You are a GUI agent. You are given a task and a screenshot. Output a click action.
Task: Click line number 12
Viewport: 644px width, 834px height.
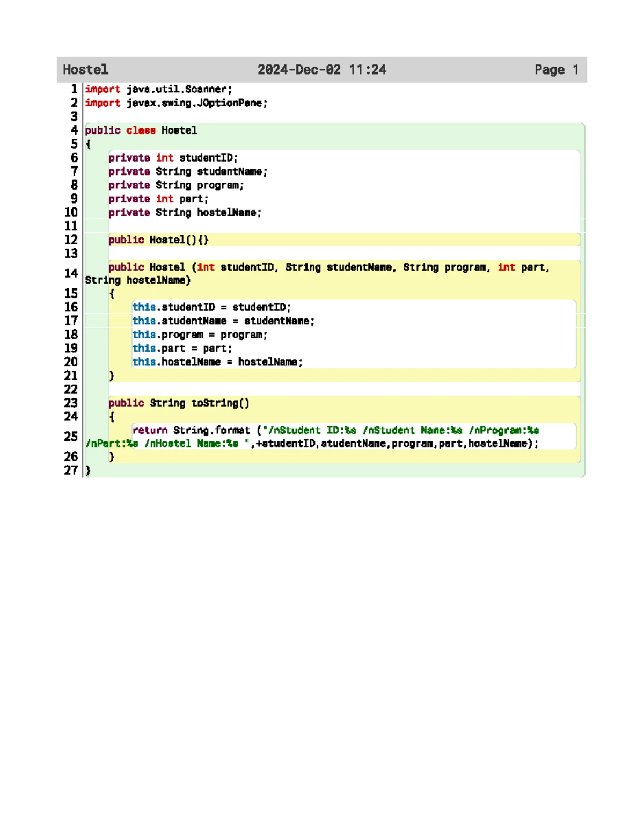(x=71, y=240)
